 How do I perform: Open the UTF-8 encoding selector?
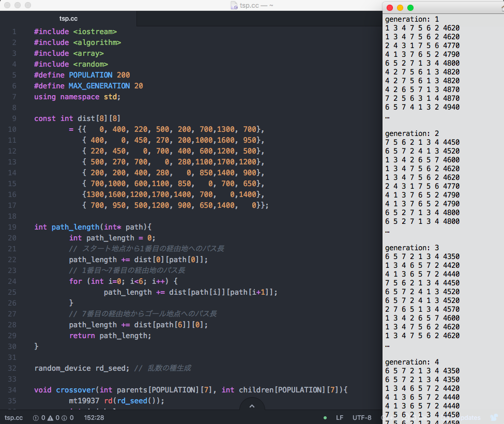click(x=362, y=418)
